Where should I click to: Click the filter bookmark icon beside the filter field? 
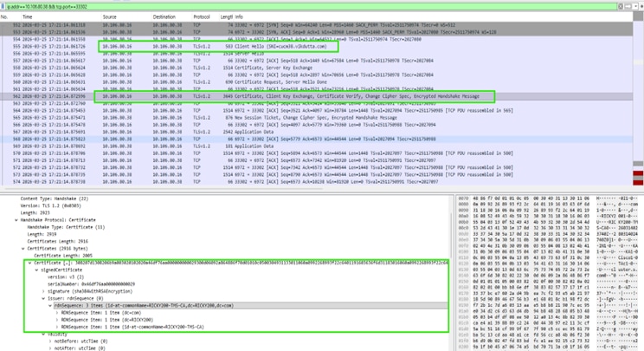pos(3,7)
